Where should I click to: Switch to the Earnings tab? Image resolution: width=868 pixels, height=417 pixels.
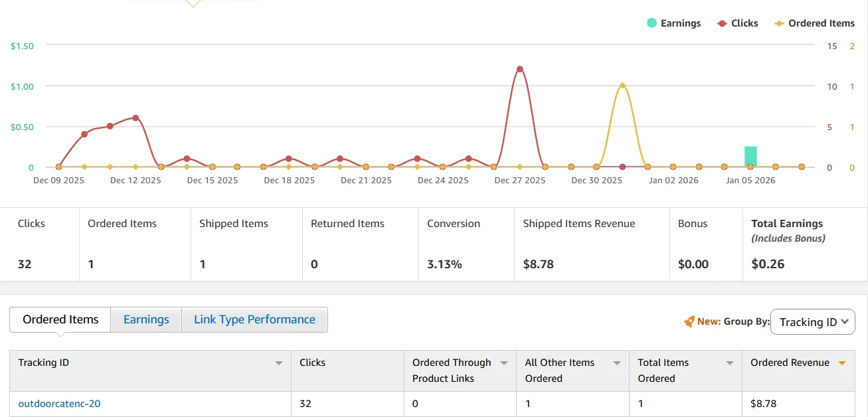[x=146, y=319]
